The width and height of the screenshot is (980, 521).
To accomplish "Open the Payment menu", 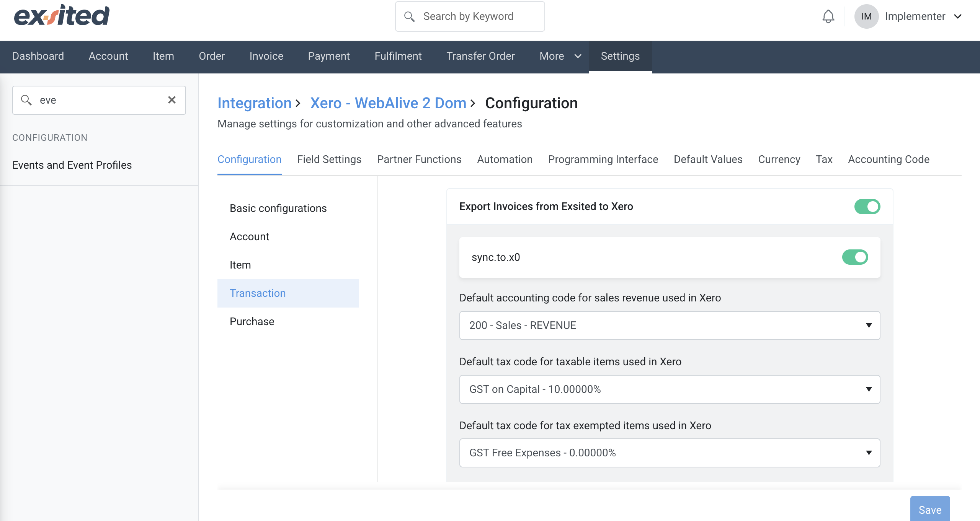I will click(329, 56).
